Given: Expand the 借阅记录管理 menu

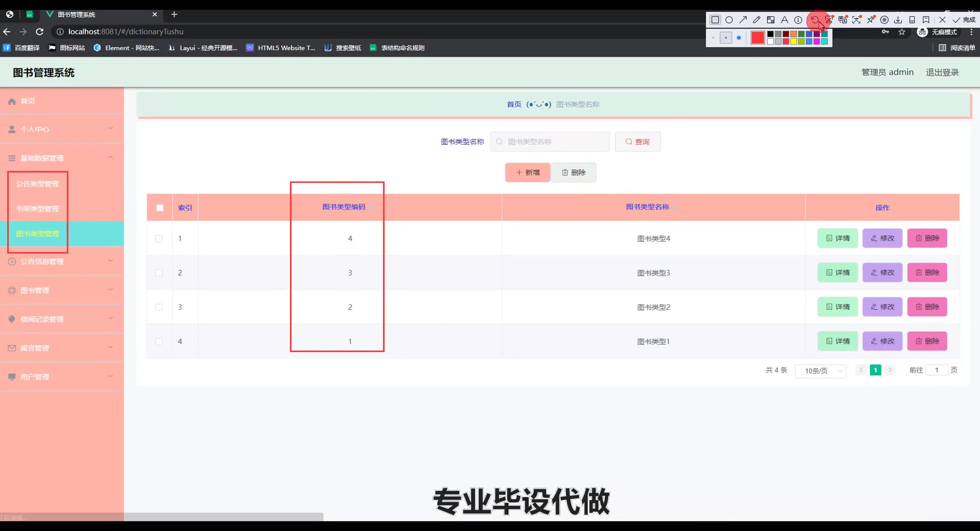Looking at the screenshot, I should coord(62,319).
